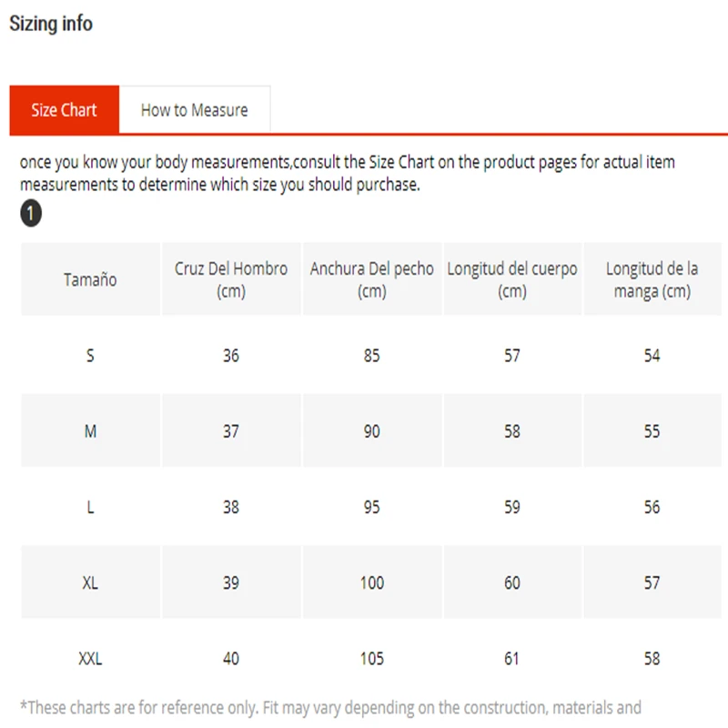Click the number 1 circle icon

[31, 215]
